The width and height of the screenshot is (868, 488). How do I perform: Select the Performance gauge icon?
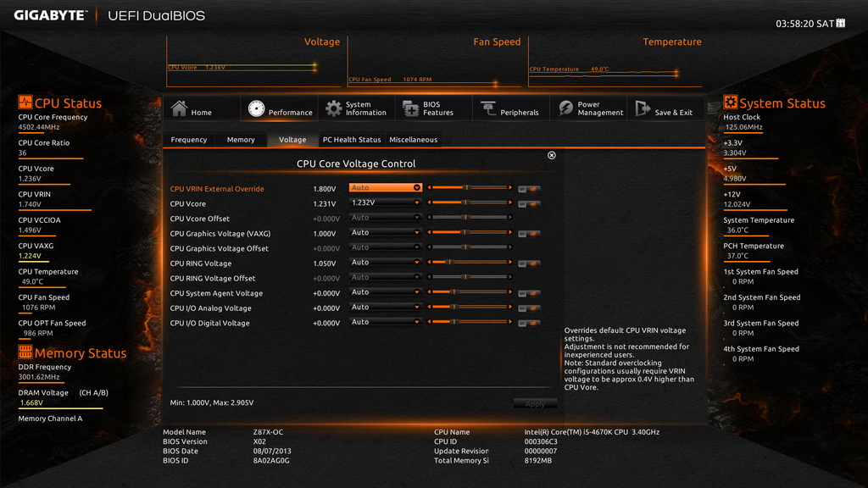pos(256,108)
